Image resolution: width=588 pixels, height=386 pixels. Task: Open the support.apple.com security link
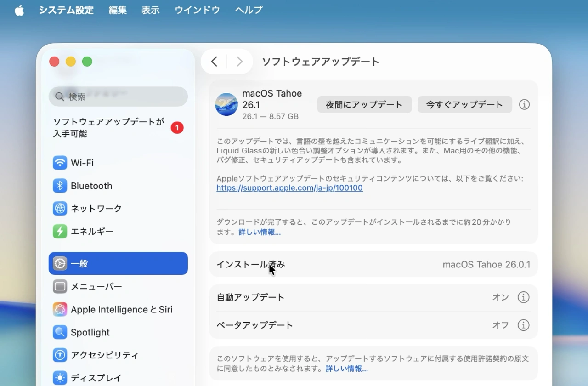coord(289,188)
